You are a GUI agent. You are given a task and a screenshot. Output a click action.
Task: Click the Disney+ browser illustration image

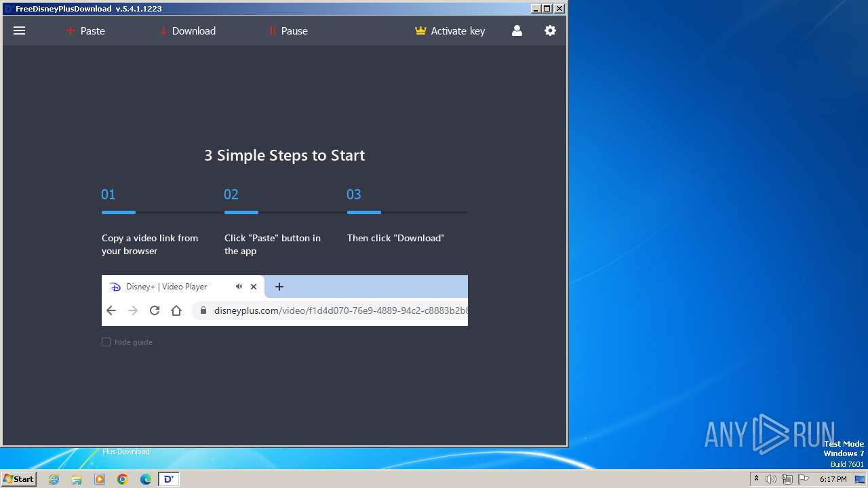(285, 300)
